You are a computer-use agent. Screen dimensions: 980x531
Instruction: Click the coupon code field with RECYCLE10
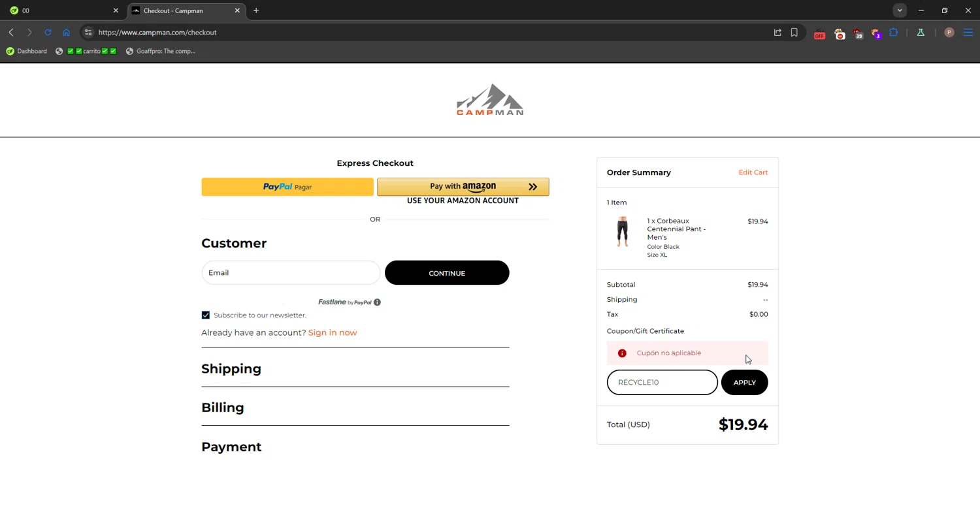pyautogui.click(x=662, y=383)
